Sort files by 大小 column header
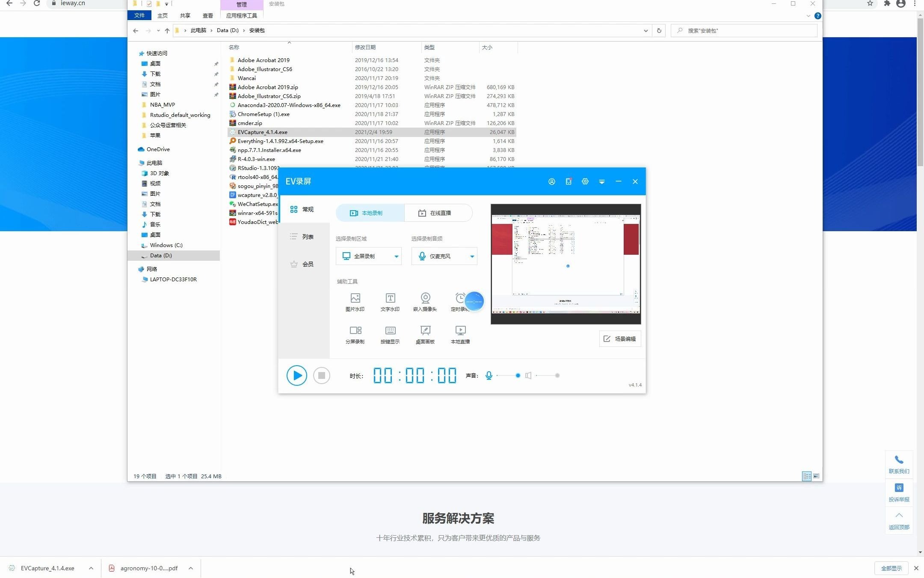 pos(498,47)
